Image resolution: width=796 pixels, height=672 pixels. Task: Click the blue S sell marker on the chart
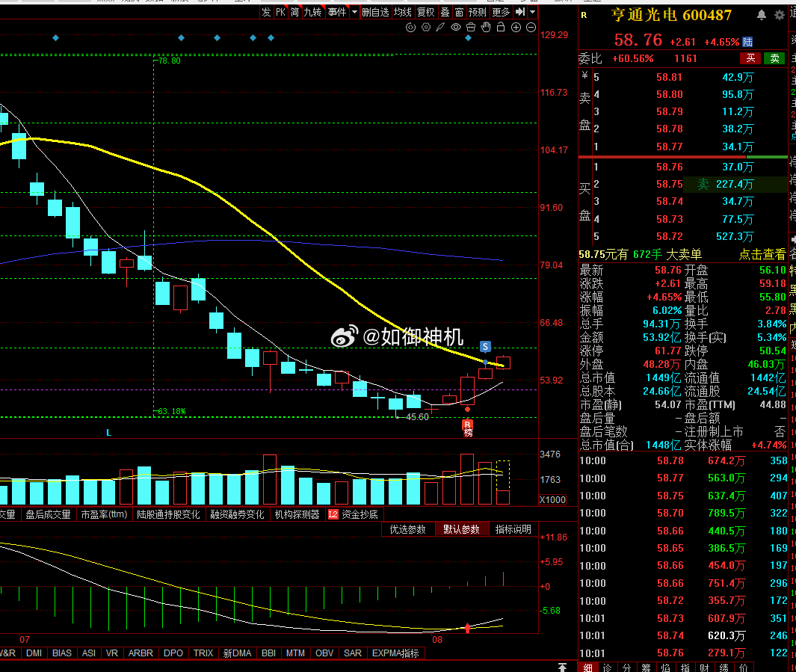[x=485, y=347]
